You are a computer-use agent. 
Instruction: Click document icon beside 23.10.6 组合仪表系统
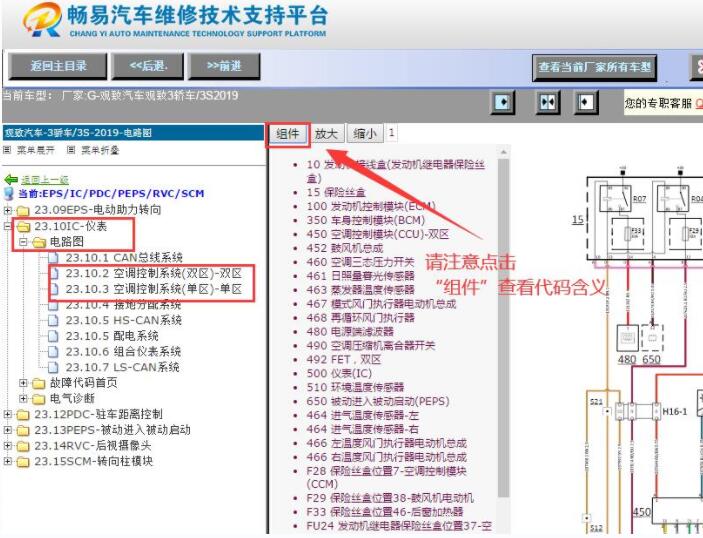coord(53,351)
